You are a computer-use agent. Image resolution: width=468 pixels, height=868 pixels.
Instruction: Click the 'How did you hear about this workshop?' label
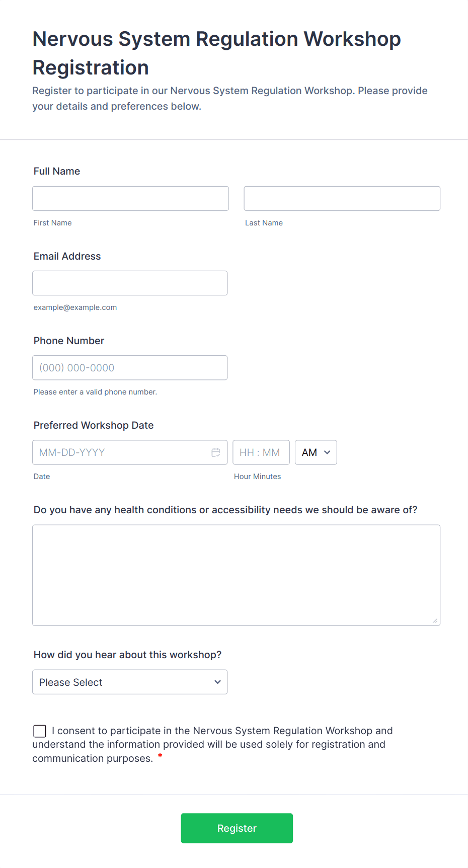[127, 655]
